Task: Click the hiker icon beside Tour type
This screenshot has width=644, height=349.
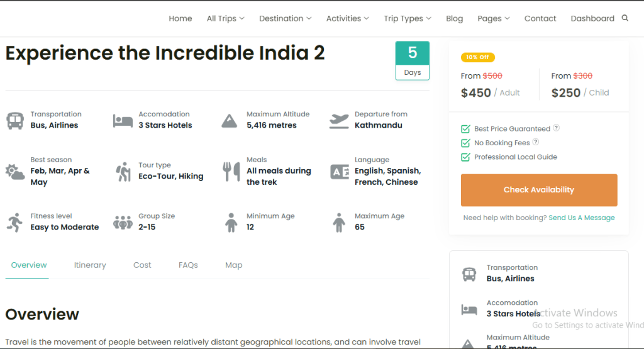Action: click(x=123, y=171)
